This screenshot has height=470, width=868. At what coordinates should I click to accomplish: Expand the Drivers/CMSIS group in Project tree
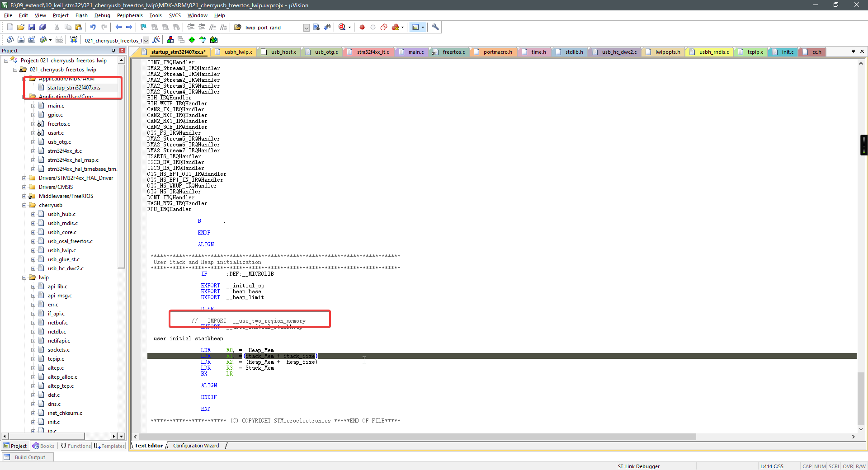click(x=24, y=187)
